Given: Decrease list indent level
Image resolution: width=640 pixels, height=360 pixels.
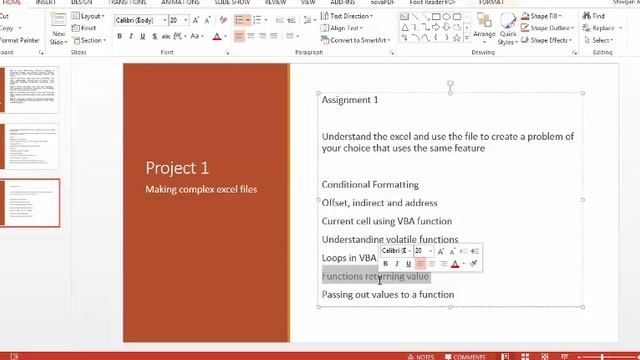Looking at the screenshot, I should click(x=280, y=20).
